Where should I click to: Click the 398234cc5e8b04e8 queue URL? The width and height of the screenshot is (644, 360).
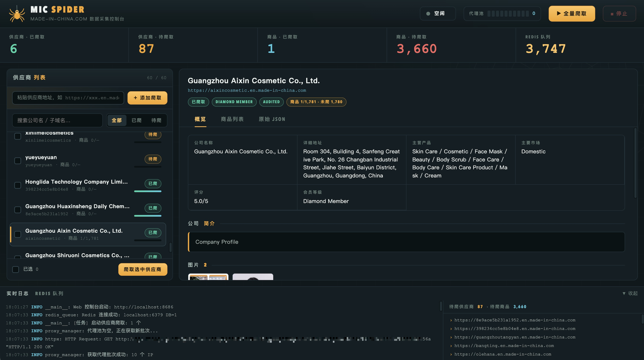click(x=515, y=329)
